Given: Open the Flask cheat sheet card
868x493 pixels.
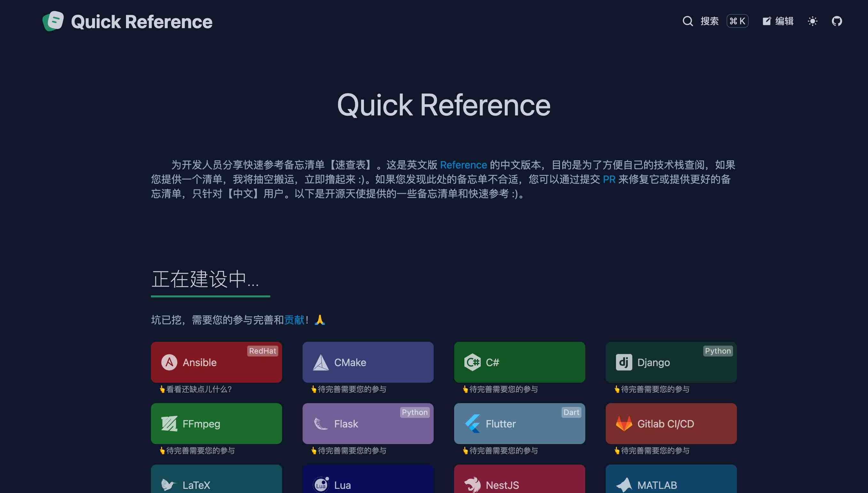Looking at the screenshot, I should (x=368, y=424).
